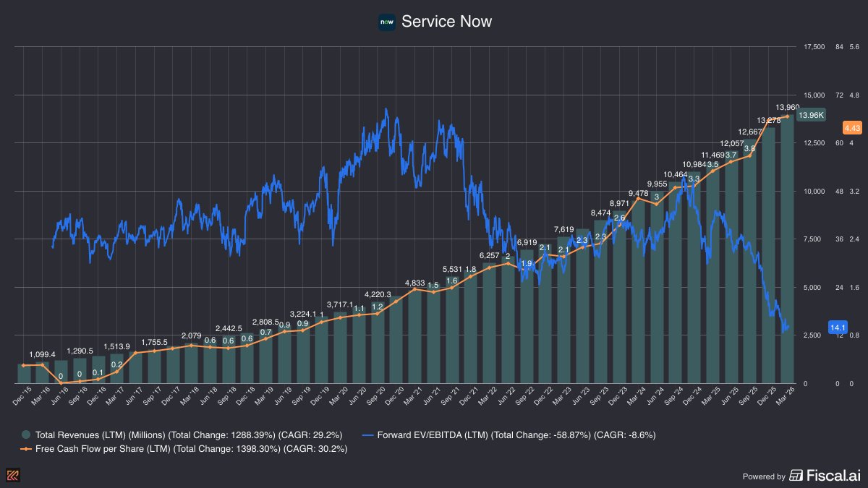Image resolution: width=868 pixels, height=488 pixels.
Task: Click the 15,000 y-axis label
Action: tap(814, 95)
